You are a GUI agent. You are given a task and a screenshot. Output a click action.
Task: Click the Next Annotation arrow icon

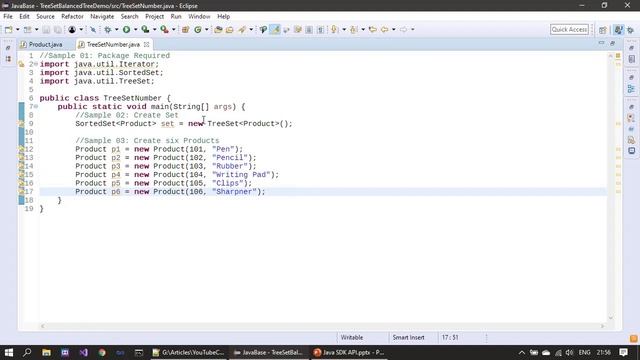(x=335, y=29)
